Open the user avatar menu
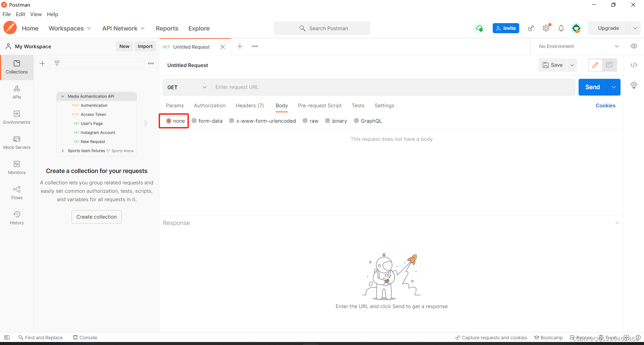This screenshot has width=644, height=345. 576,28
